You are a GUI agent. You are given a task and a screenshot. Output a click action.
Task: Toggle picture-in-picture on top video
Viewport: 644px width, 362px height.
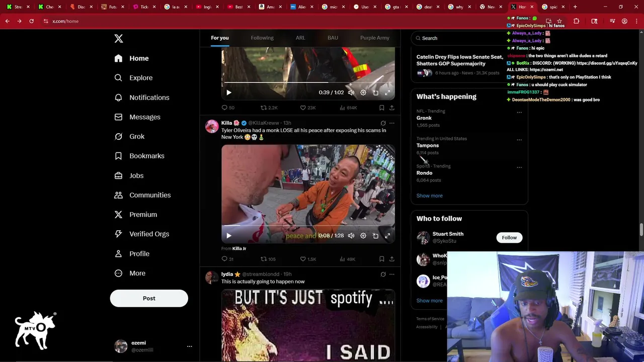[375, 93]
